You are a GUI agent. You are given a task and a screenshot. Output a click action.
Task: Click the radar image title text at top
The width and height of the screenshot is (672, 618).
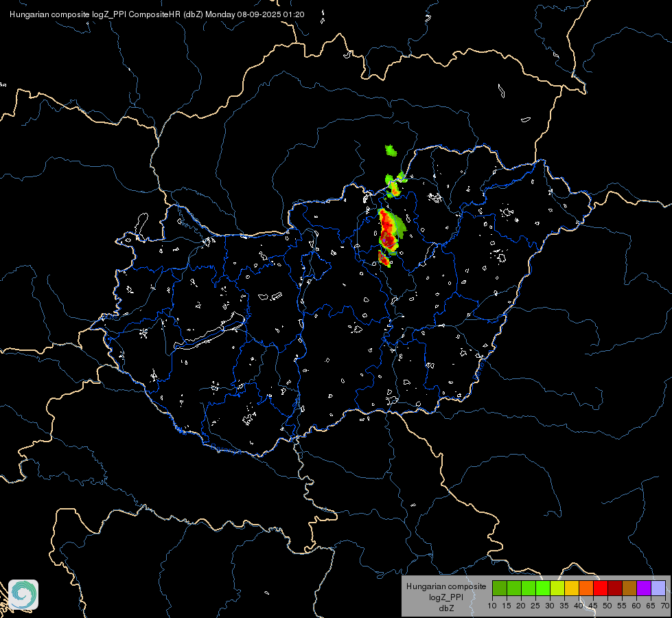pyautogui.click(x=157, y=14)
